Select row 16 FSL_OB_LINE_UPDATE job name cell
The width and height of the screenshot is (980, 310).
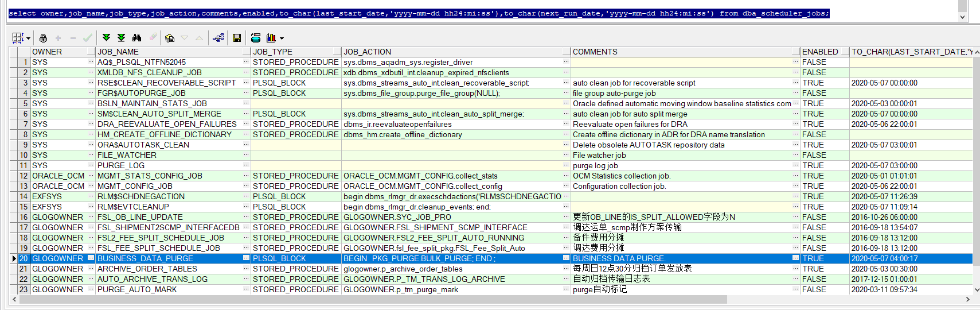click(166, 217)
